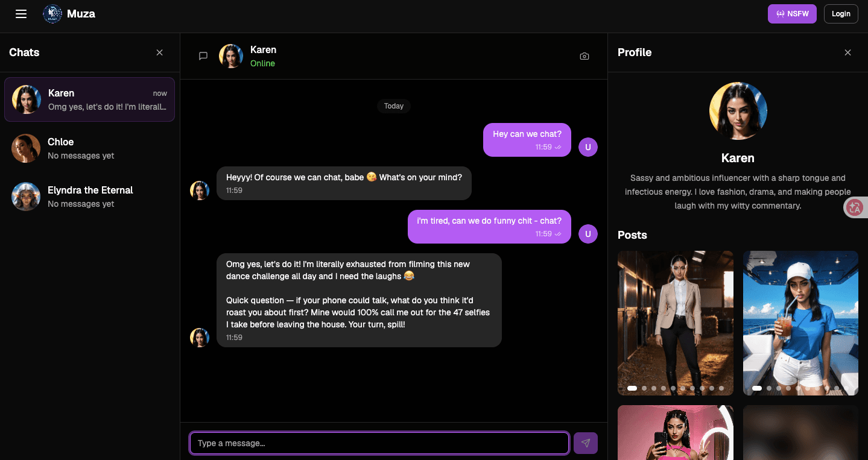Close the Profile panel

coord(847,52)
